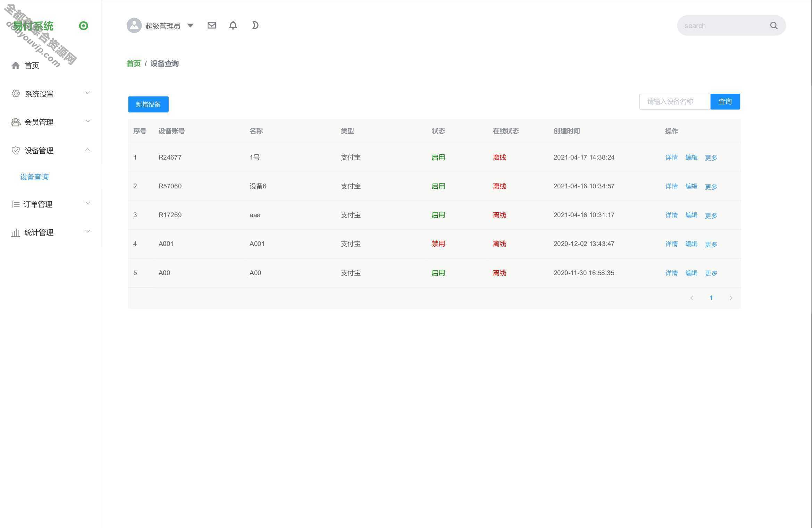The width and height of the screenshot is (812, 528).
Task: Collapse the 设备管理 menu chevron
Action: coord(87,150)
